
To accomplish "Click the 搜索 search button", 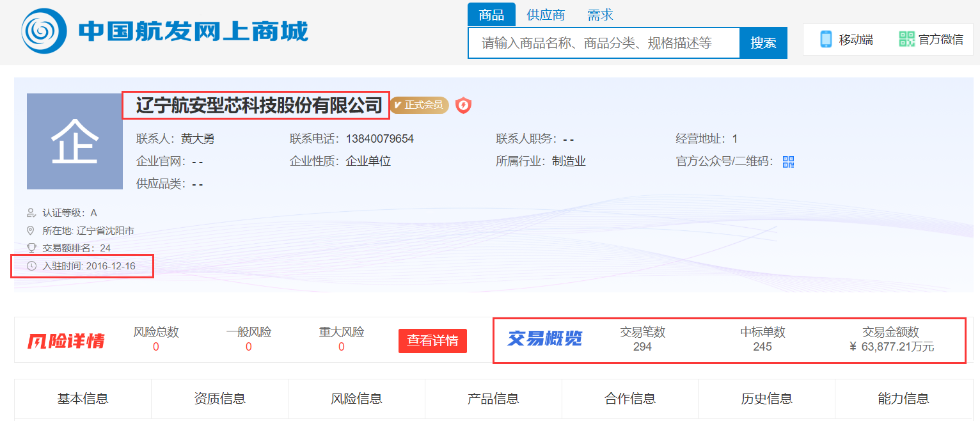I will click(x=763, y=43).
